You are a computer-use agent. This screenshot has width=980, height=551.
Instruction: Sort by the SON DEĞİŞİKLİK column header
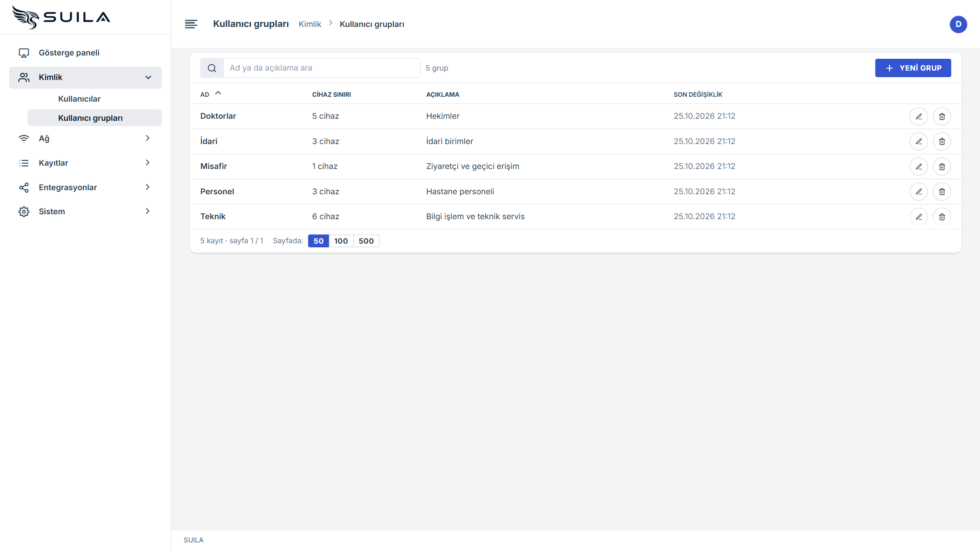698,94
